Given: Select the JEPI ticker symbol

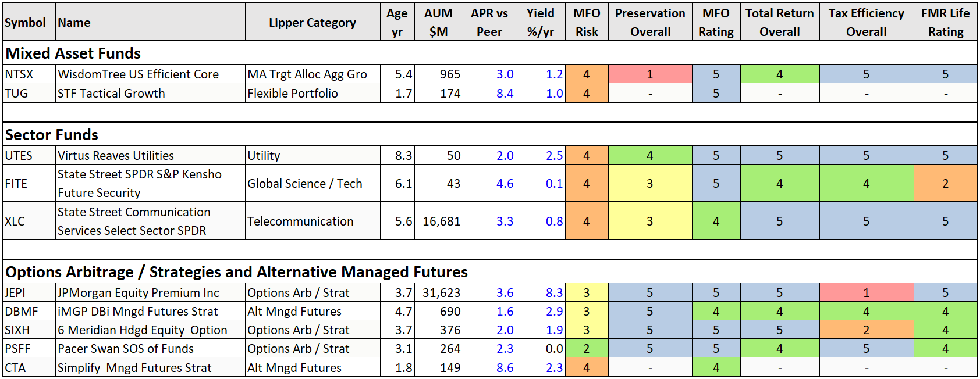Looking at the screenshot, I should (x=16, y=293).
